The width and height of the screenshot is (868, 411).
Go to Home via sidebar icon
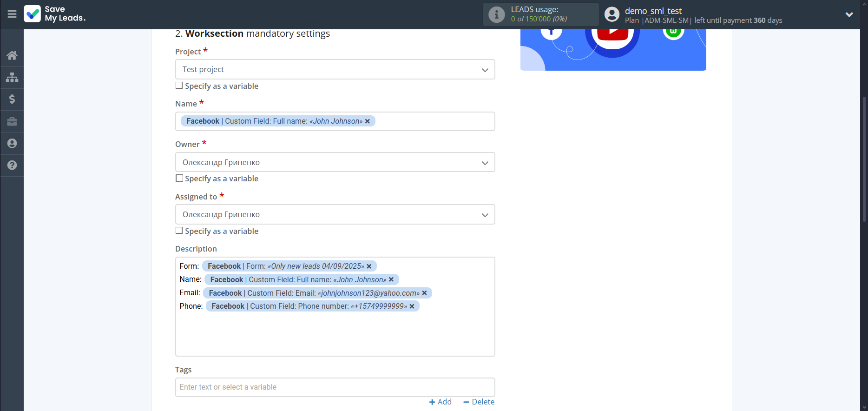click(x=12, y=55)
